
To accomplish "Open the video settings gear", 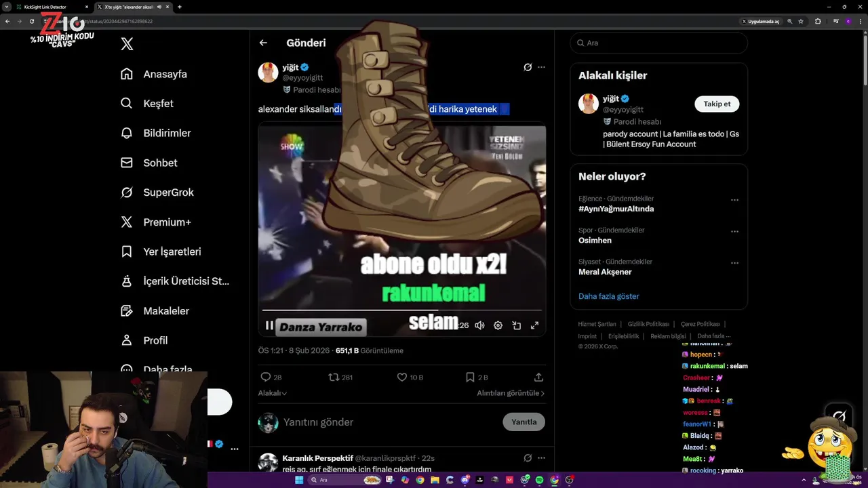I will pyautogui.click(x=498, y=325).
